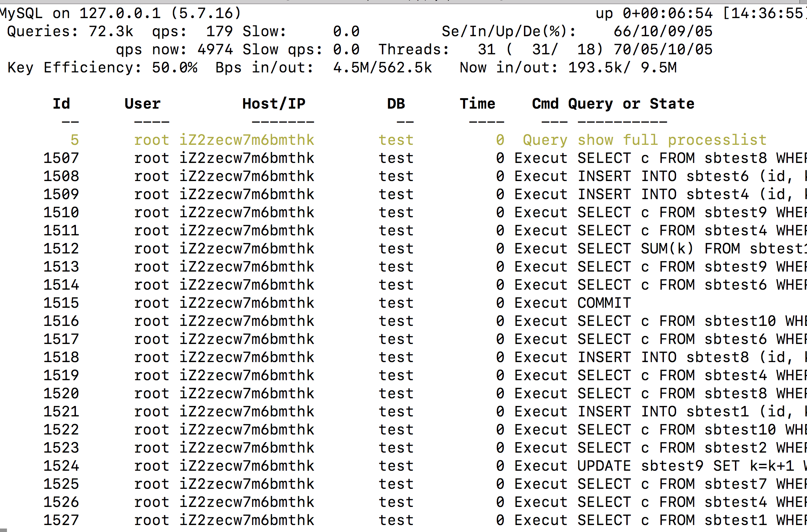
Task: Click the 'Time' column header
Action: coord(478,104)
